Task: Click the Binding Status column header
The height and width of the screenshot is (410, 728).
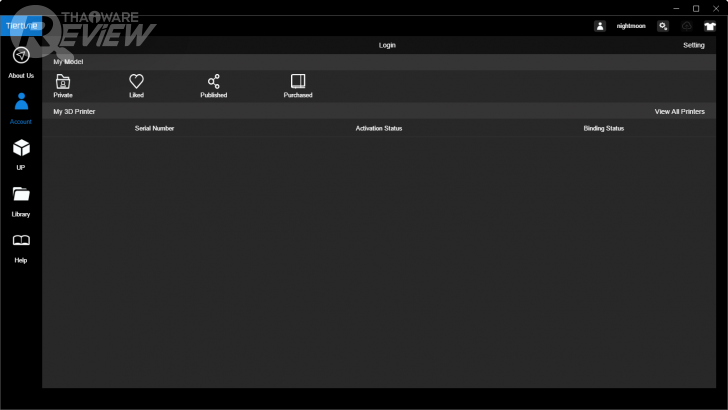Action: (x=604, y=128)
